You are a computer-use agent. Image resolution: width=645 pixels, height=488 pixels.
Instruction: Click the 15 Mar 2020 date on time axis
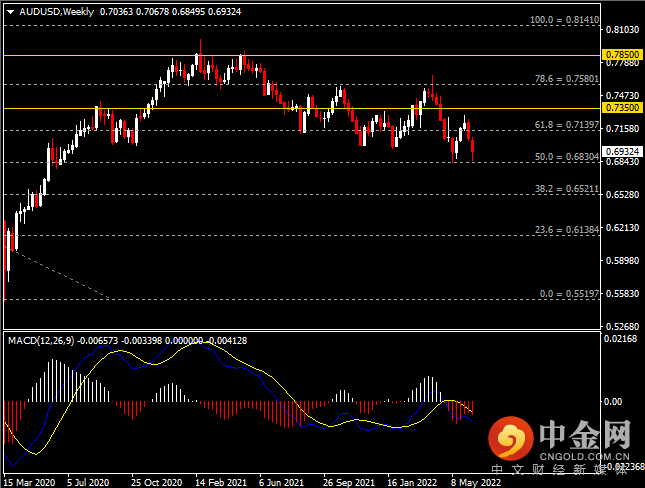(x=27, y=479)
